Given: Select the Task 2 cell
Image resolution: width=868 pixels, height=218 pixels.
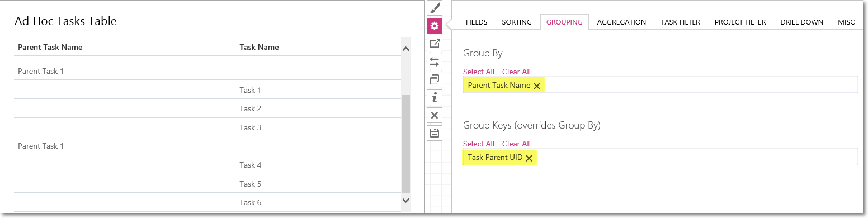Looking at the screenshot, I should point(251,108).
